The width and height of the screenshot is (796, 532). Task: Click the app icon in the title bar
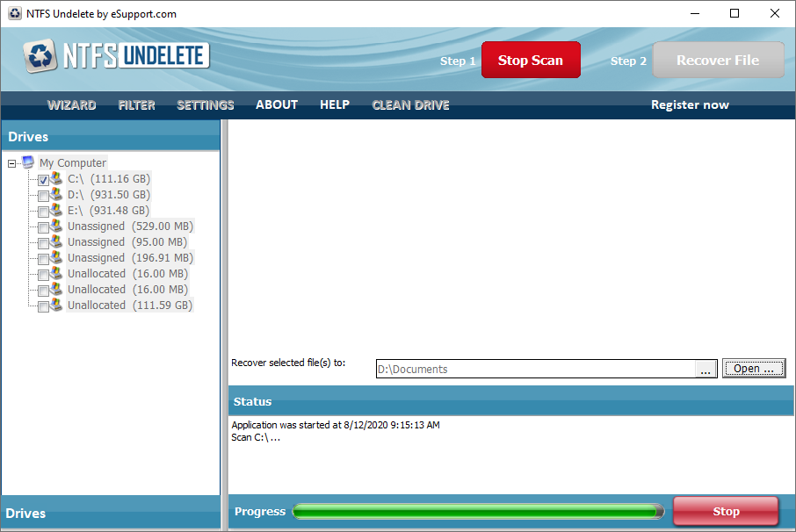15,14
